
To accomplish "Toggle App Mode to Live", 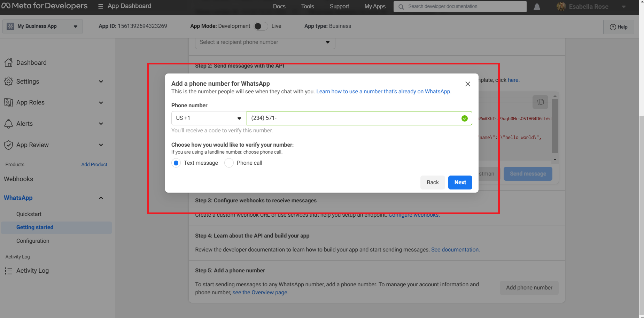I will click(x=261, y=26).
